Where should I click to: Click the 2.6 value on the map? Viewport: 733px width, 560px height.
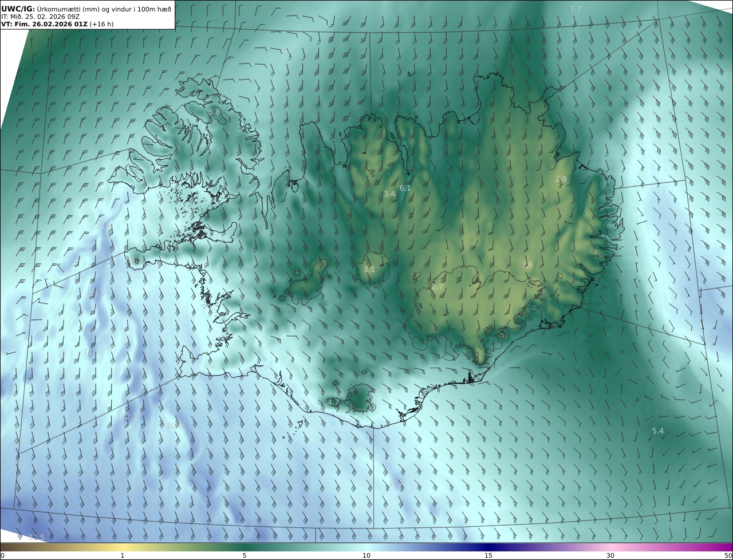coord(527,265)
